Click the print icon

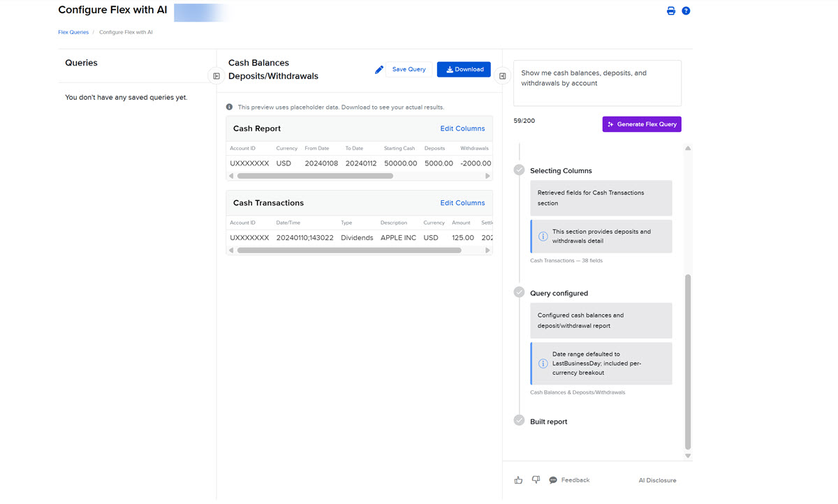671,10
